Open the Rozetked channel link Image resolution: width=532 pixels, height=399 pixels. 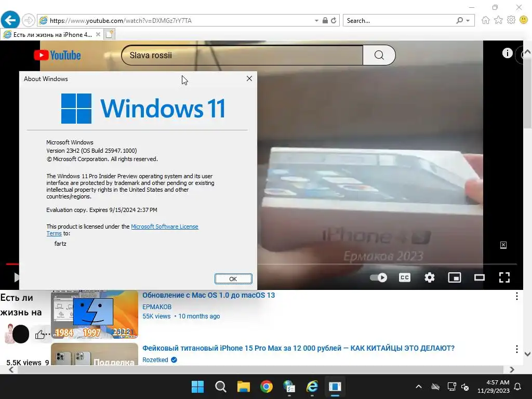click(155, 360)
